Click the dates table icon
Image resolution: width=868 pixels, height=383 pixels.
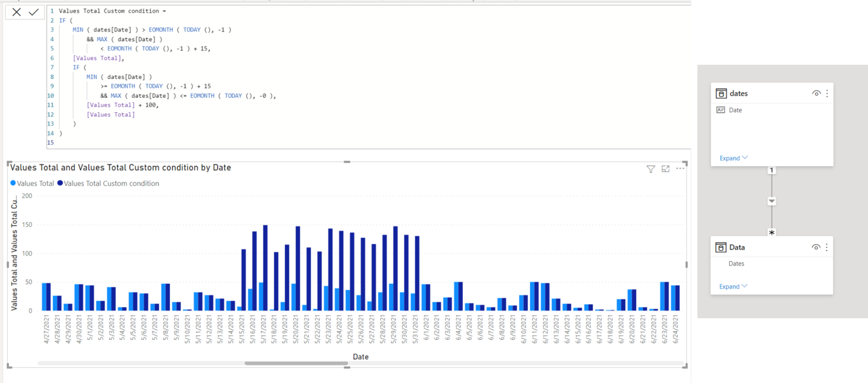point(721,93)
